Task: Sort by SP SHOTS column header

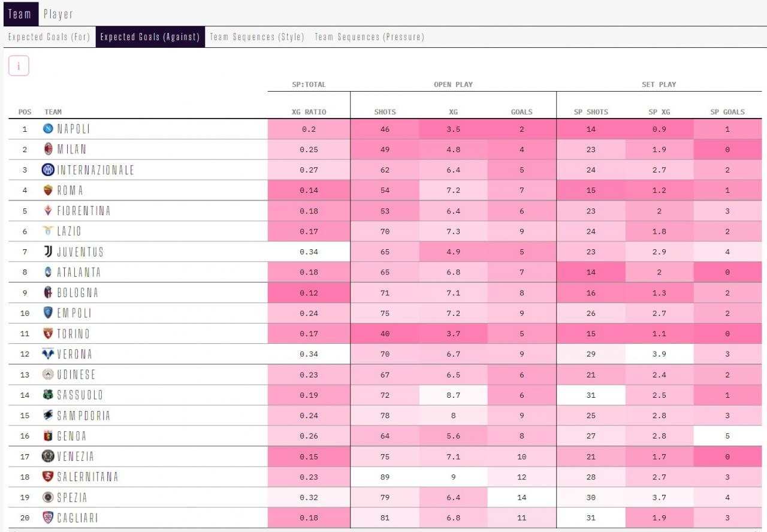Action: (x=591, y=112)
